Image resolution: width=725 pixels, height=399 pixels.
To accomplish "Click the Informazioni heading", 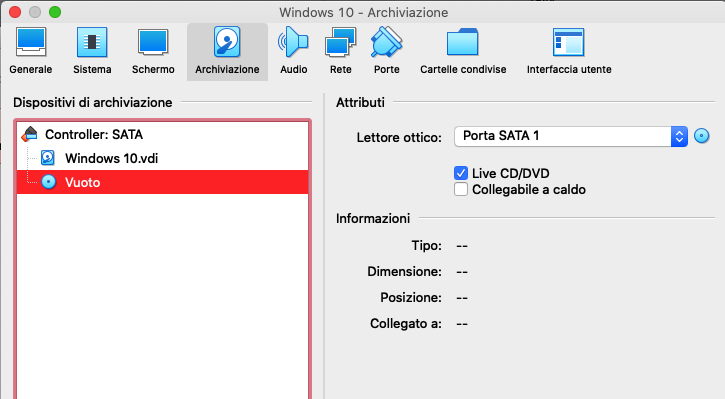I will point(373,218).
